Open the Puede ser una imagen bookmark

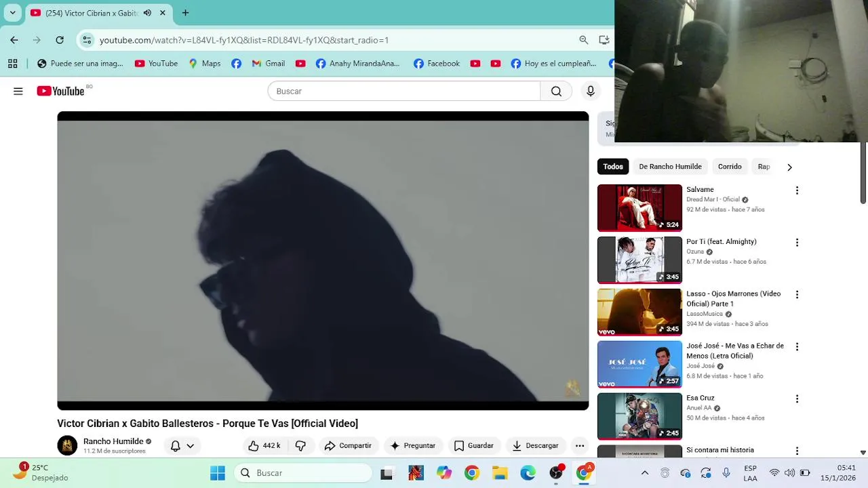click(80, 64)
